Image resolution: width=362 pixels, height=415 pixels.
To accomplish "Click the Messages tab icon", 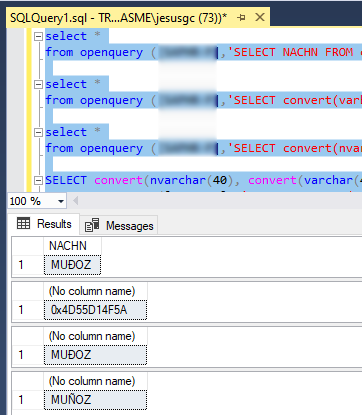I will point(92,225).
